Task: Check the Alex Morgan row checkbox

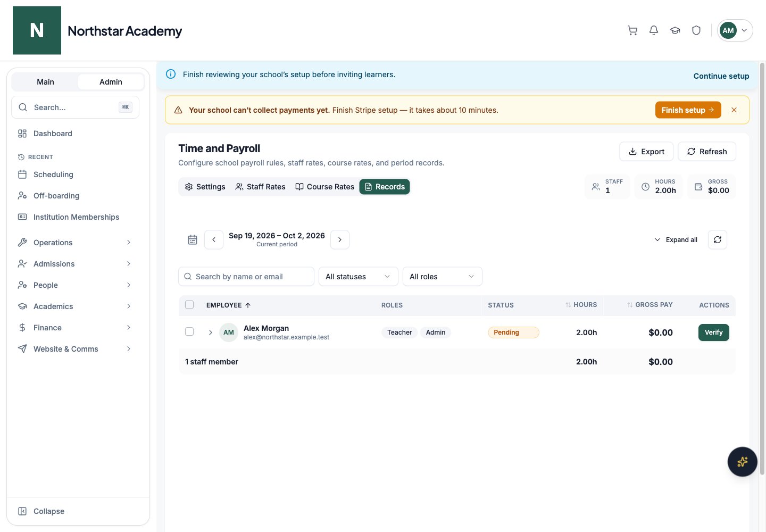Action: point(189,331)
